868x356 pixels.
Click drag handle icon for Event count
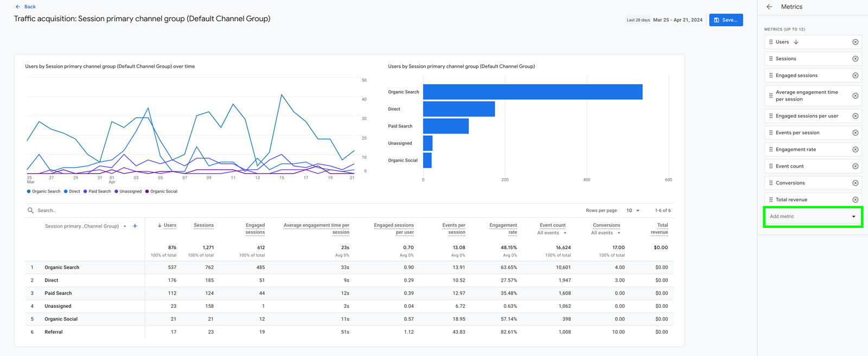(x=771, y=166)
